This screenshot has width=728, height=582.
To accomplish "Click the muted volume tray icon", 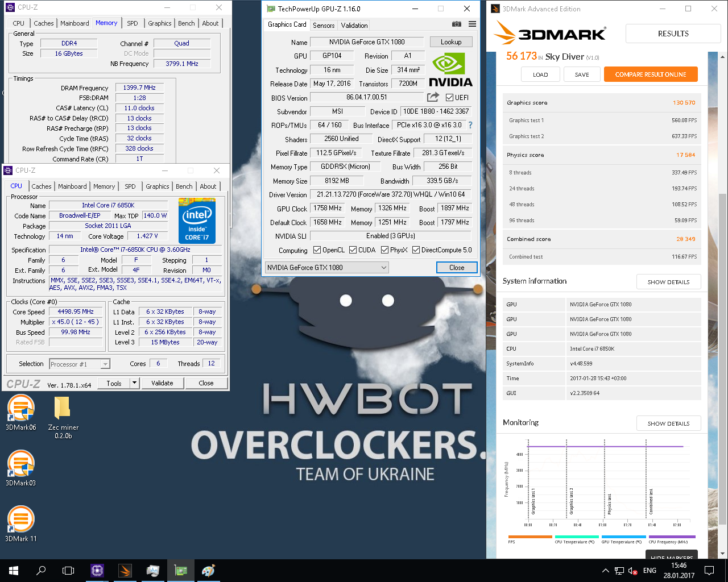I will (632, 570).
